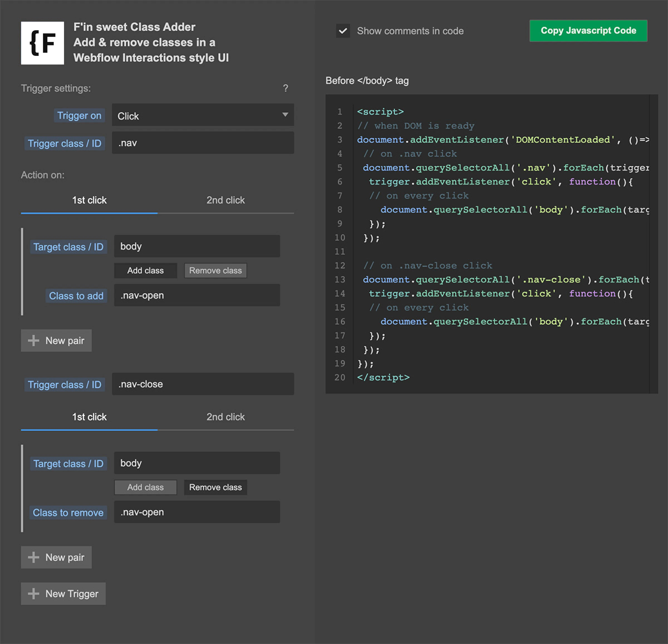
Task: Edit Class to add .nav-open field
Action: pyautogui.click(x=197, y=295)
